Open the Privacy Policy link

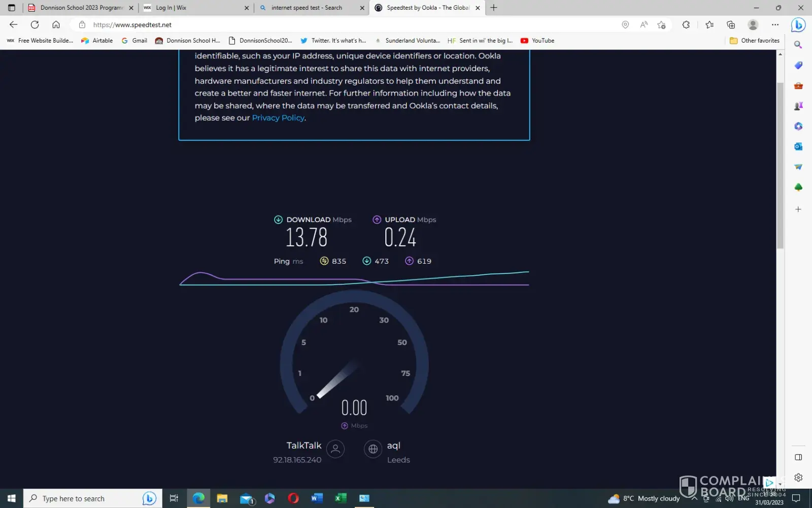pos(278,118)
